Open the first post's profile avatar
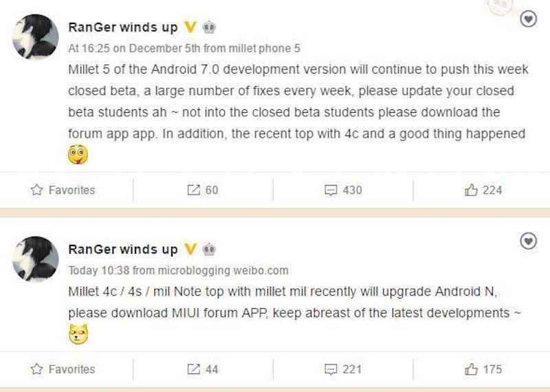 click(36, 36)
